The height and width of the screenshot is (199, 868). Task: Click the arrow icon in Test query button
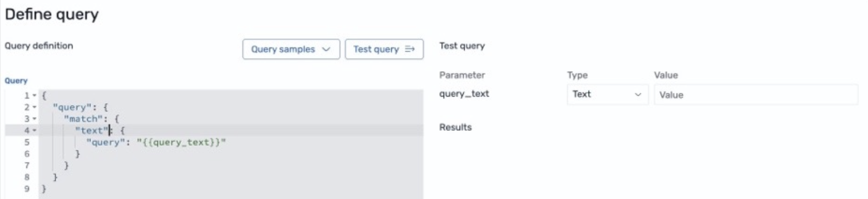tap(410, 49)
